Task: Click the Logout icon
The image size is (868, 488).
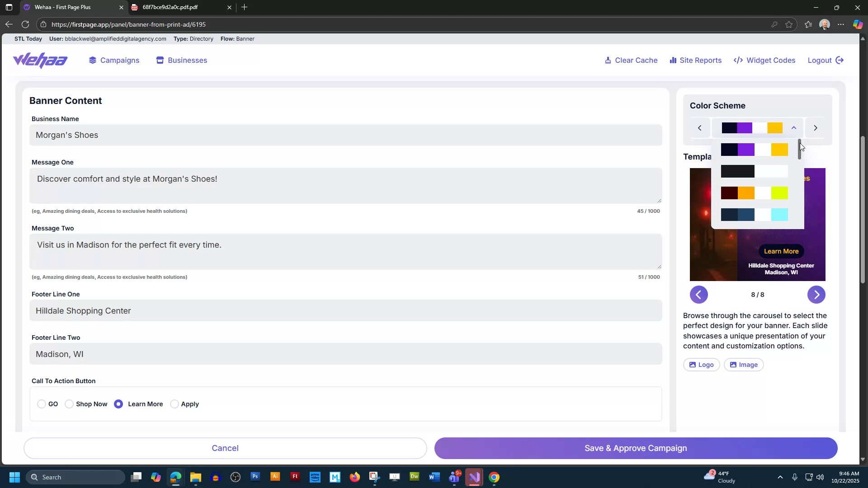Action: (840, 60)
